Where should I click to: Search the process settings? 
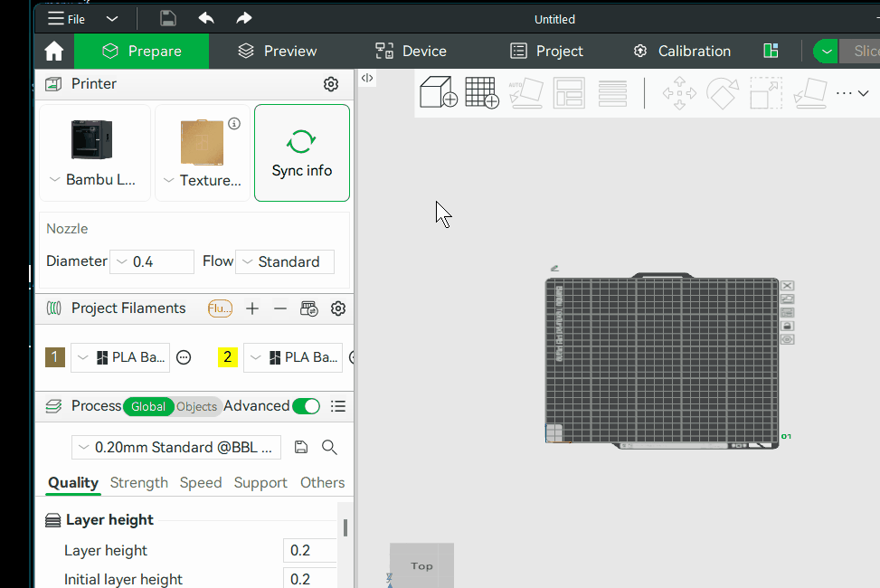point(329,447)
